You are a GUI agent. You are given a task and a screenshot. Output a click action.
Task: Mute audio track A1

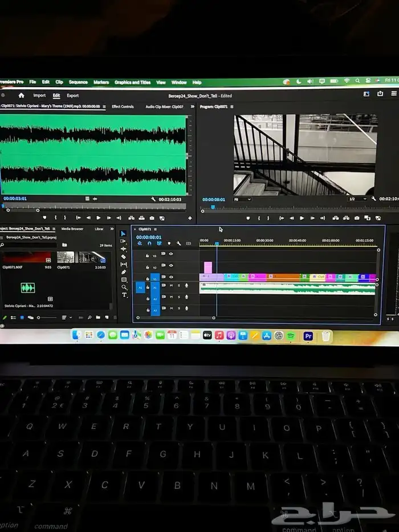coord(172,285)
